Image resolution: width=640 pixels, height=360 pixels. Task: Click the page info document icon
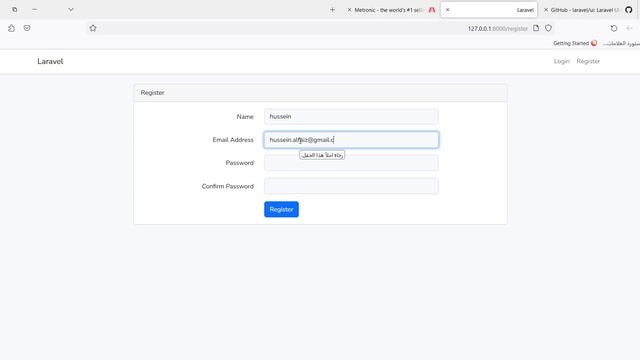(x=536, y=28)
